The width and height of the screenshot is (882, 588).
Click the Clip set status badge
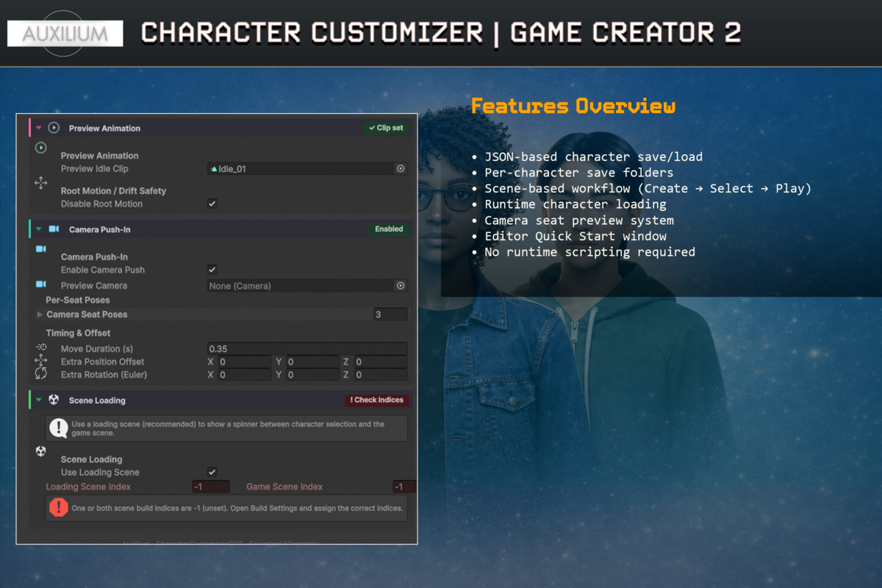point(386,127)
